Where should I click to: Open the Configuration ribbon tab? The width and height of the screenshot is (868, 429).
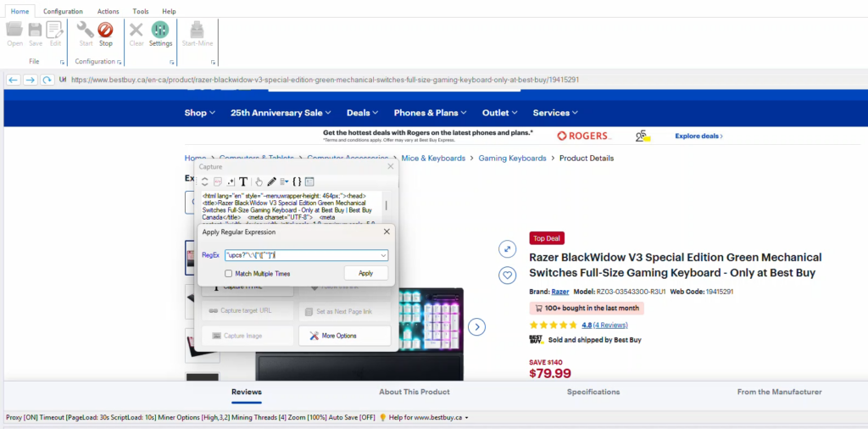(x=63, y=11)
